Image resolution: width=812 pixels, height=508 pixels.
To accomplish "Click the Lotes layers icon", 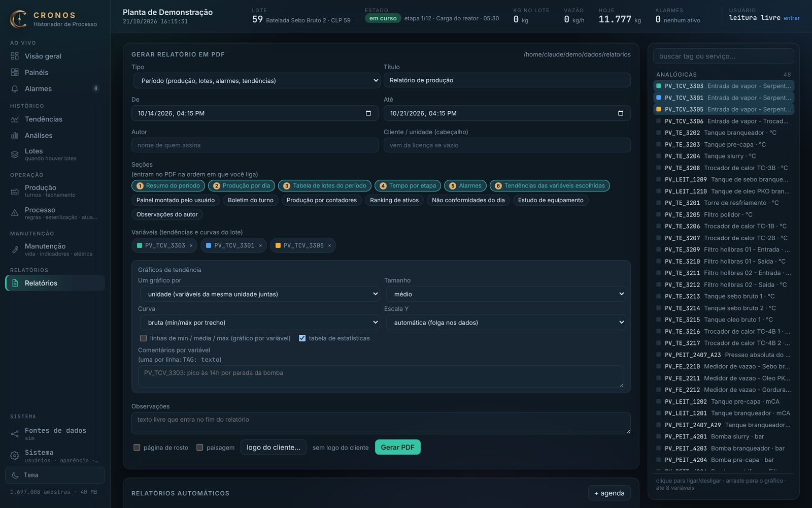I will [15, 154].
